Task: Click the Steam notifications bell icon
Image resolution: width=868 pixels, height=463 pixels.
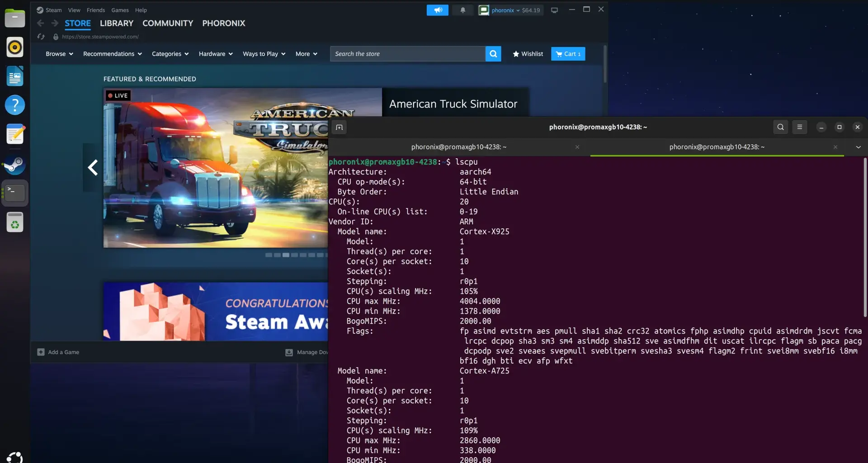Action: pyautogui.click(x=462, y=9)
